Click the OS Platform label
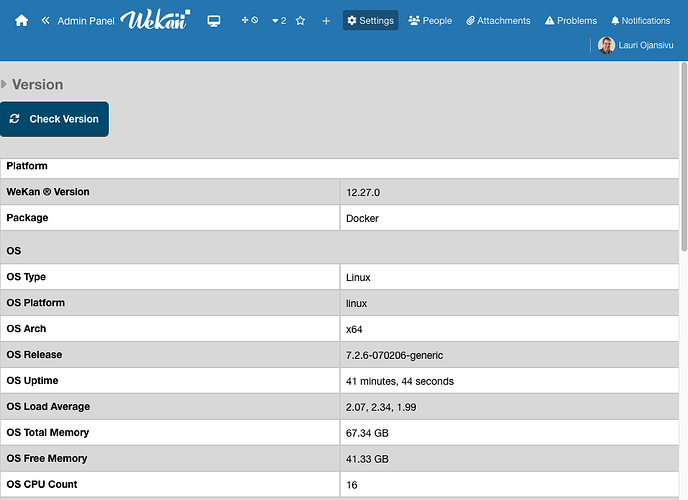This screenshot has height=500, width=688. tap(36, 303)
